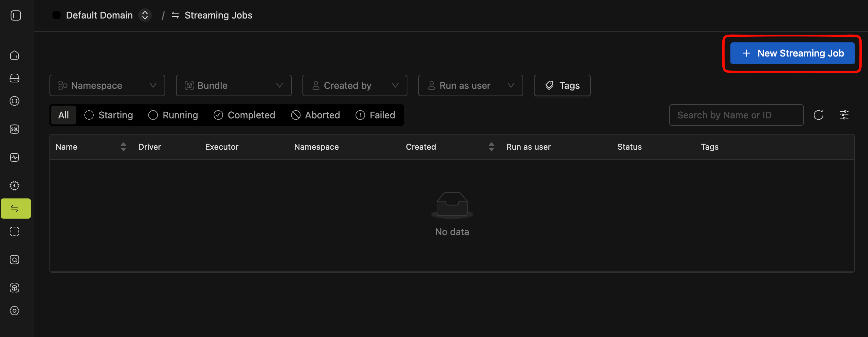Open table settings sliders icon

pyautogui.click(x=844, y=115)
